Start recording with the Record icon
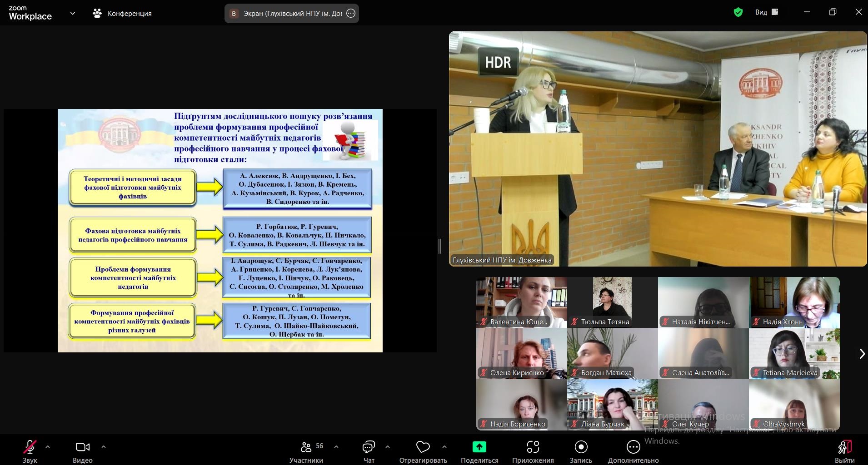This screenshot has width=868, height=465. tap(581, 447)
